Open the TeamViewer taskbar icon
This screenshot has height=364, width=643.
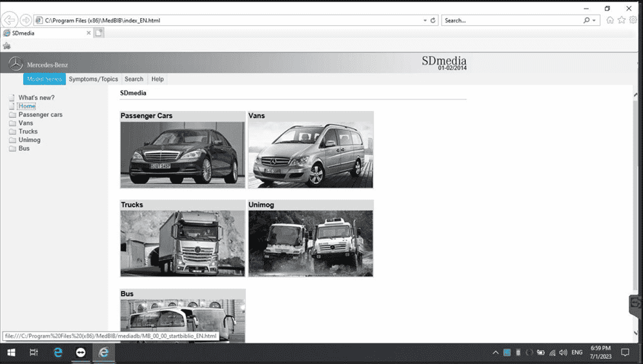point(80,352)
